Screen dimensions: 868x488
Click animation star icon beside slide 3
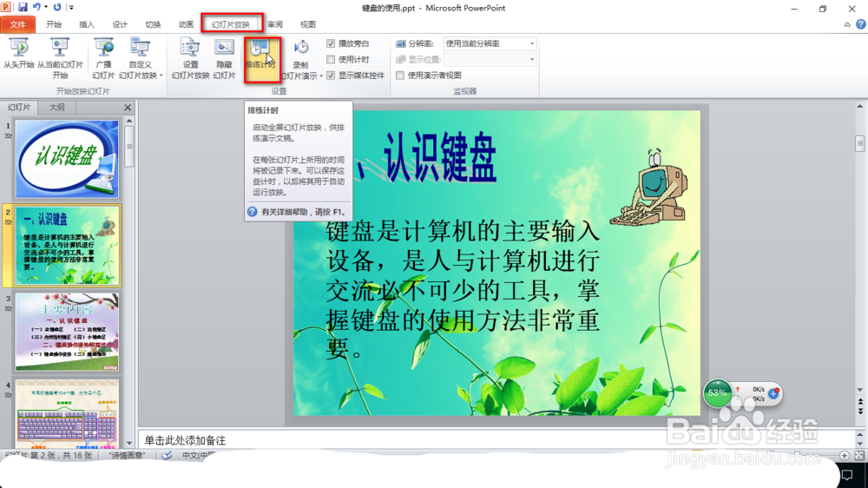tap(9, 308)
